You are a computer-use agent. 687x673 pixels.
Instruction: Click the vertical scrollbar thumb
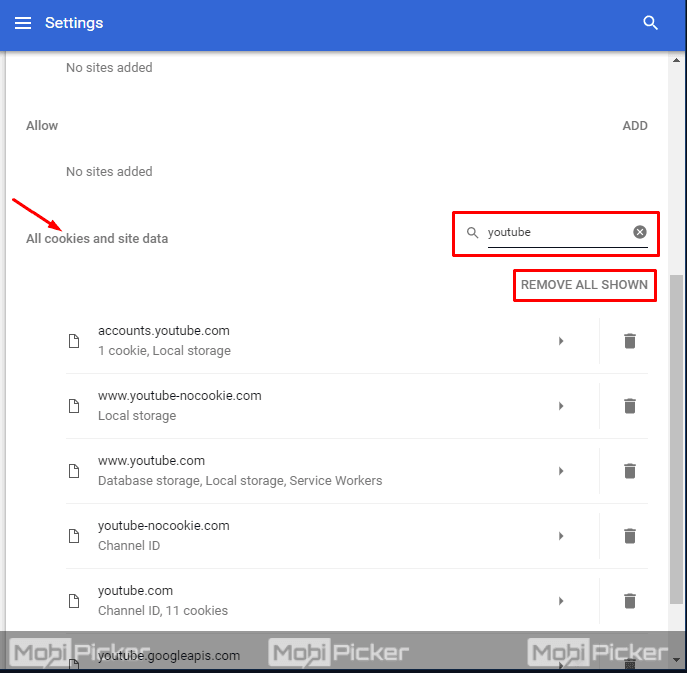tap(676, 439)
